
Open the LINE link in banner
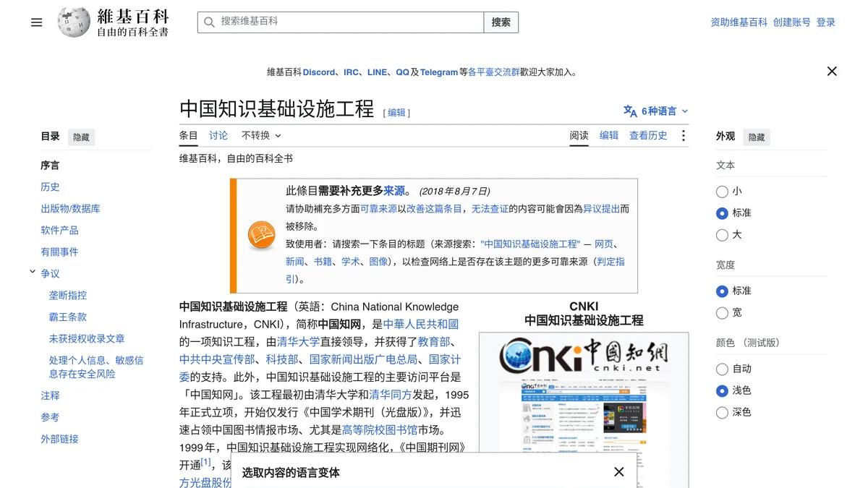tap(377, 72)
